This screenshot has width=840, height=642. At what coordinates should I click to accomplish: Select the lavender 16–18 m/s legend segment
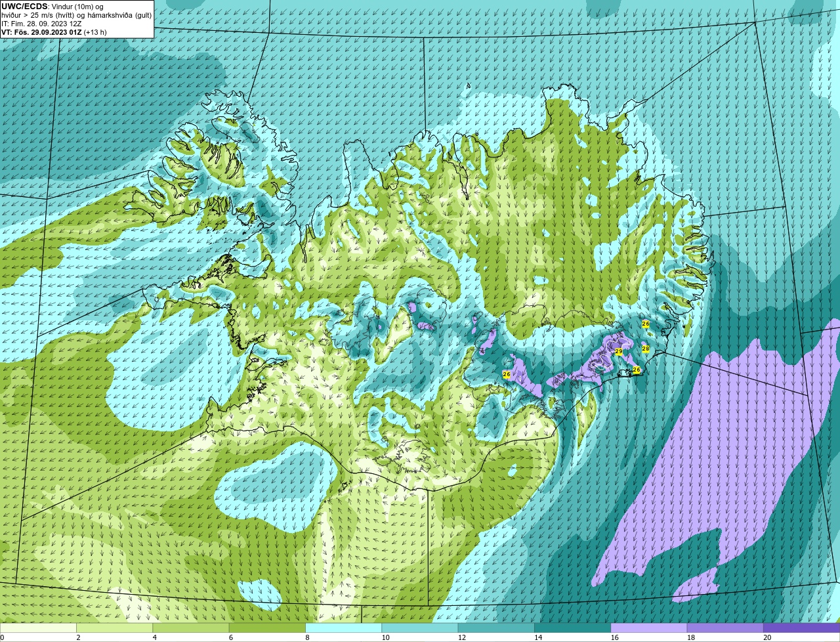click(x=649, y=628)
